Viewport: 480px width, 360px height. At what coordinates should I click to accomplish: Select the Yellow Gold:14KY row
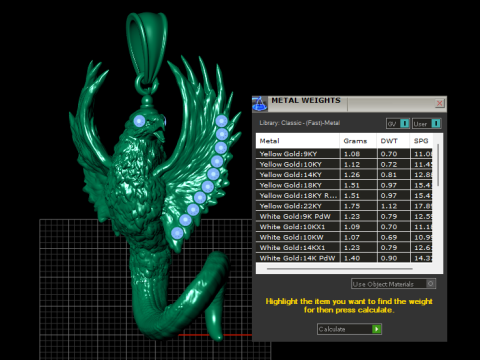click(x=344, y=175)
